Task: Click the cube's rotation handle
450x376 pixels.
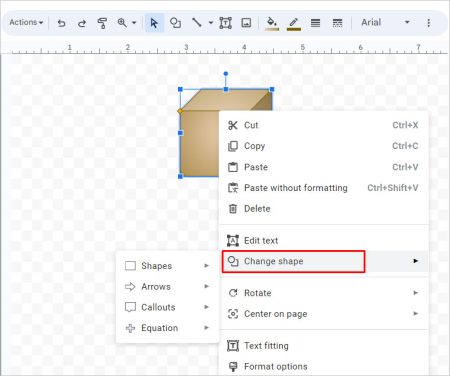Action: (x=226, y=74)
